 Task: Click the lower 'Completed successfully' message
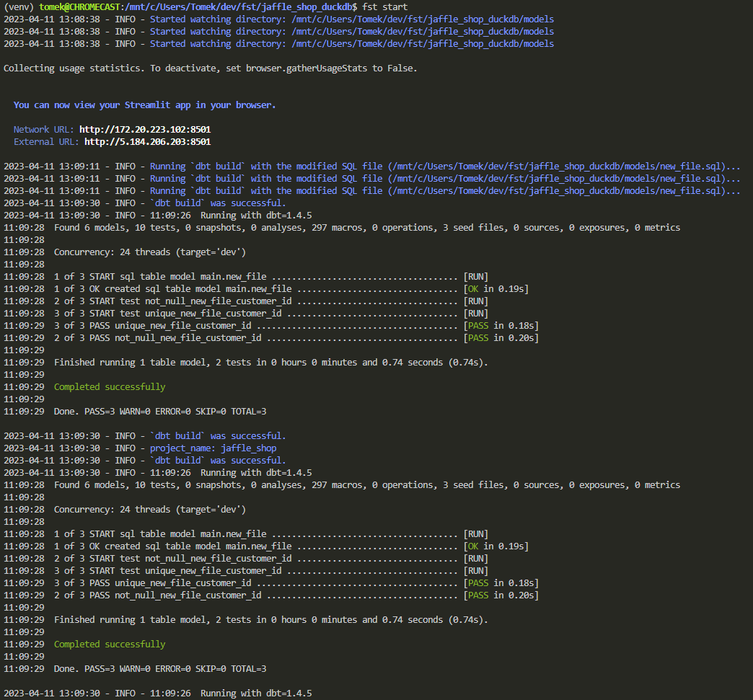pyautogui.click(x=110, y=644)
